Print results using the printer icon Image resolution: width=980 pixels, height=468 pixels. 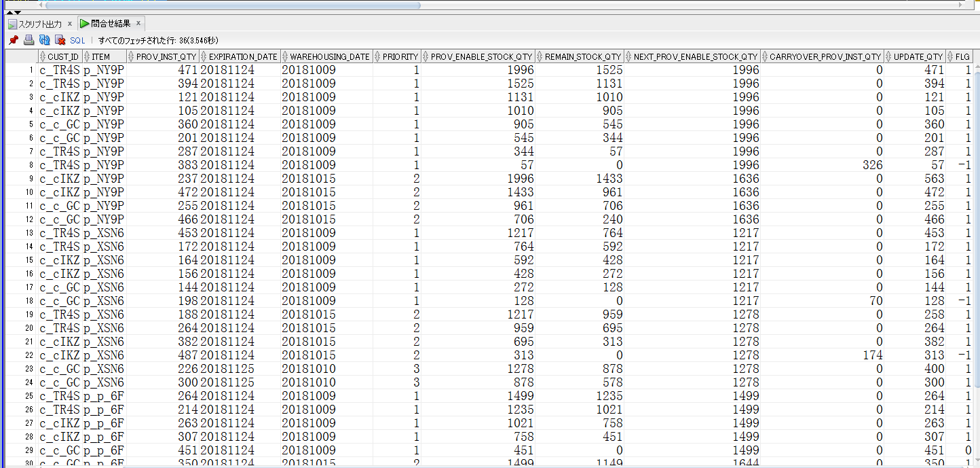click(x=28, y=39)
